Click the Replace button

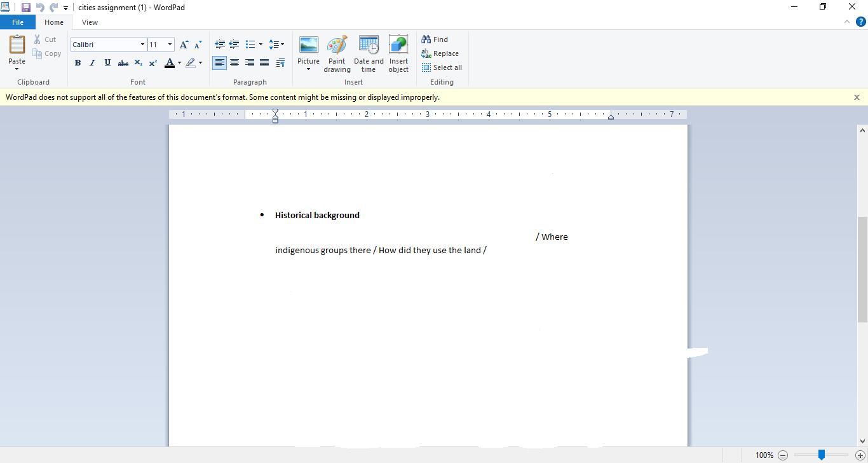pyautogui.click(x=440, y=53)
